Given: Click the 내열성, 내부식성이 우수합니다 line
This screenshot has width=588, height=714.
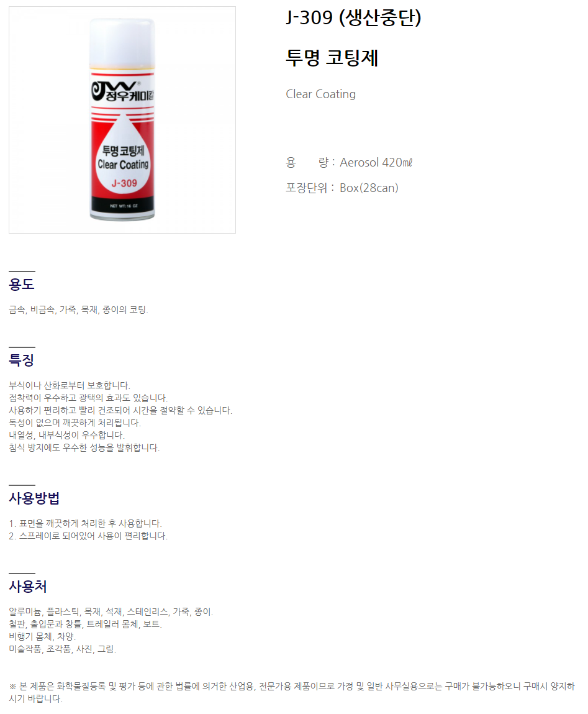Looking at the screenshot, I should click(x=67, y=436).
